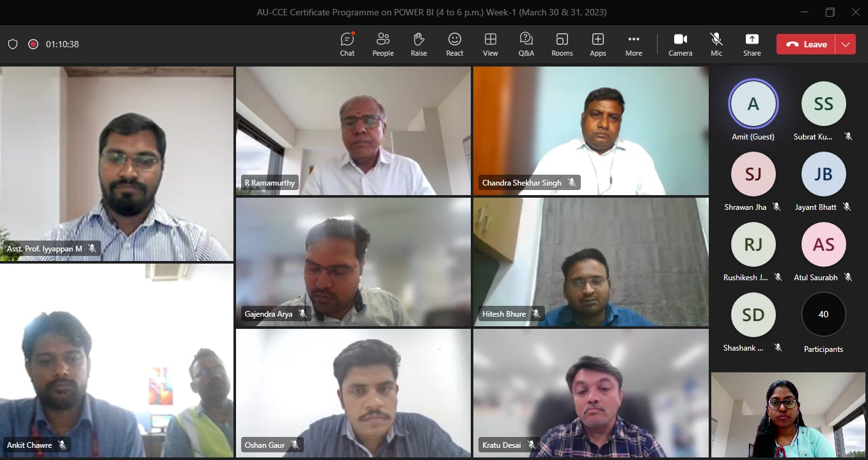Click muted mic icon beside Shashank ...
This screenshot has width=868, height=460.
[778, 347]
